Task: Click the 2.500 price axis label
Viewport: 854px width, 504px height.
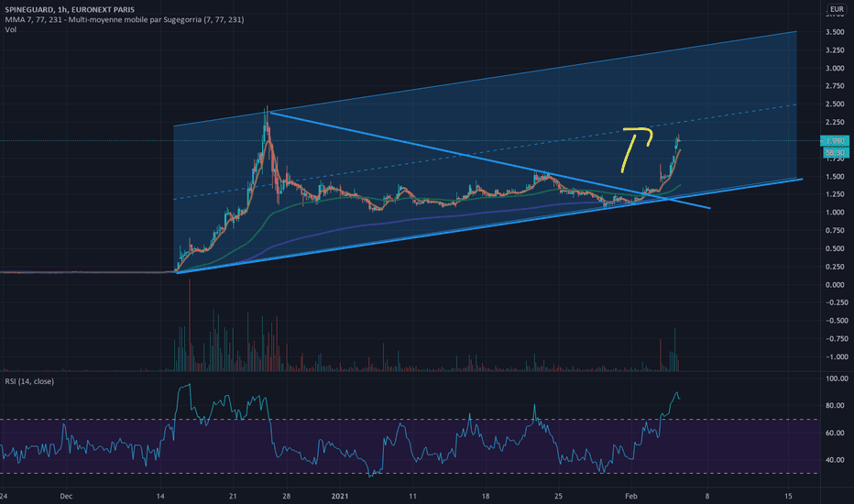Action: tap(835, 104)
